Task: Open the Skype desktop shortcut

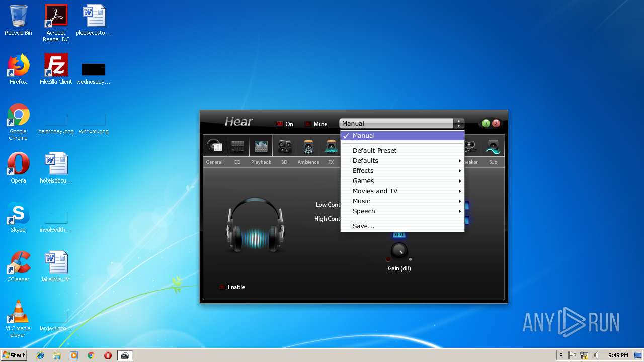Action: pos(18,217)
